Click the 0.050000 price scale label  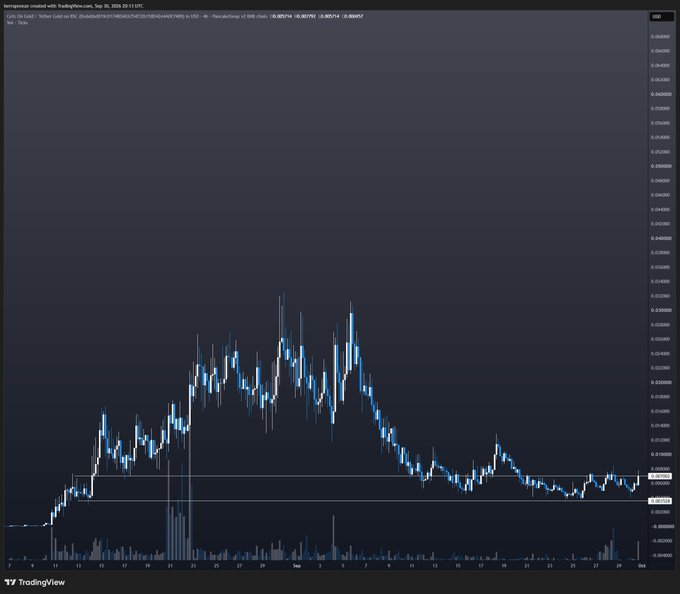coord(661,166)
